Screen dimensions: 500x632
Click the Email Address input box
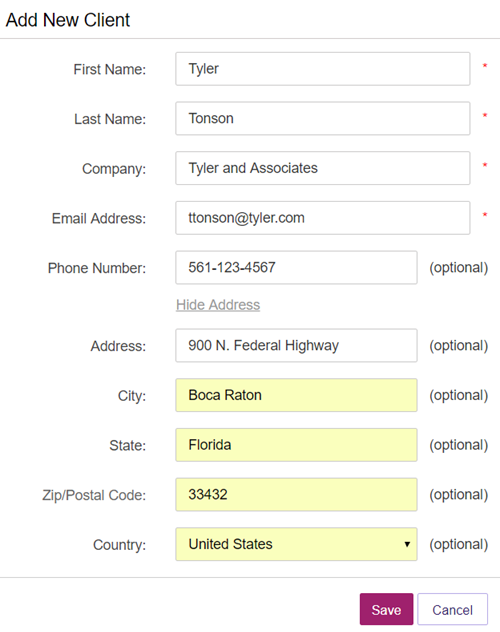pyautogui.click(x=323, y=218)
